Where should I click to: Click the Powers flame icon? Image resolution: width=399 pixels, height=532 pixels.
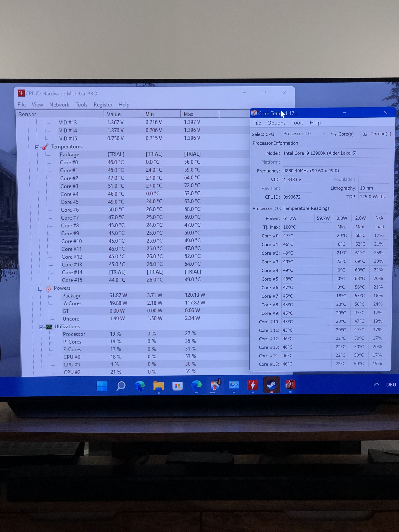[49, 288]
